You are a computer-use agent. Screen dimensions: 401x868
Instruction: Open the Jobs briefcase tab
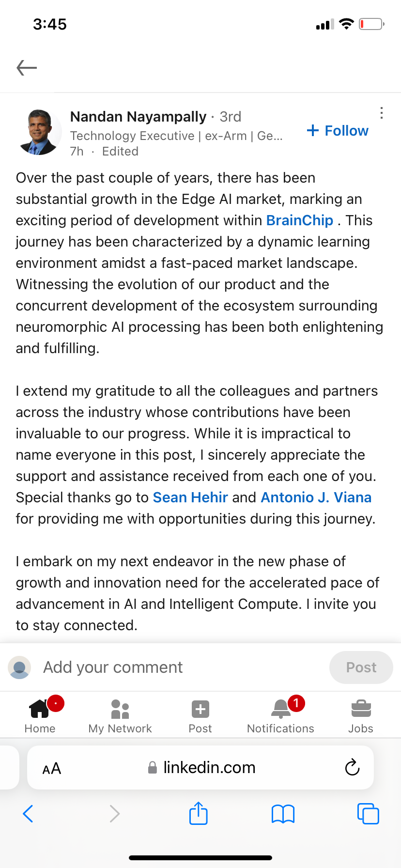tap(361, 716)
